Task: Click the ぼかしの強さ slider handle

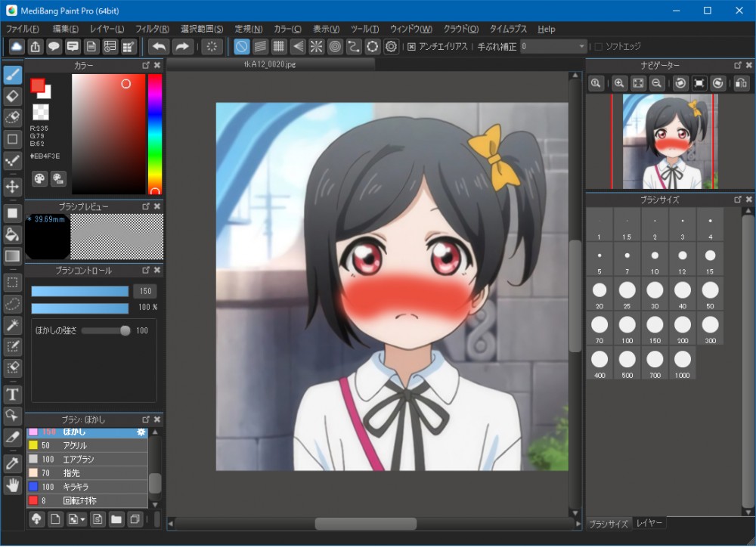Action: pos(125,330)
